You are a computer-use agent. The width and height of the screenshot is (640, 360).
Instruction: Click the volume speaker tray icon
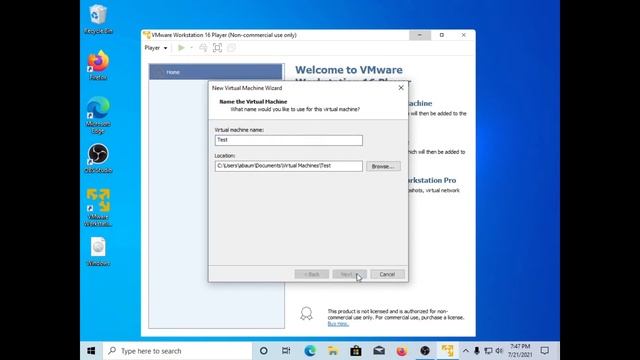coord(499,351)
